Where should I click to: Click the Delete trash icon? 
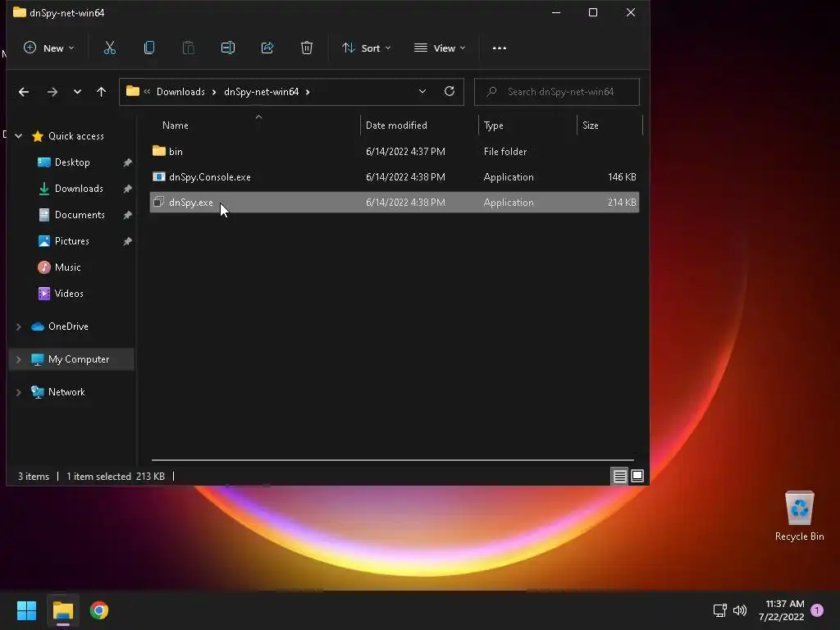pos(307,48)
